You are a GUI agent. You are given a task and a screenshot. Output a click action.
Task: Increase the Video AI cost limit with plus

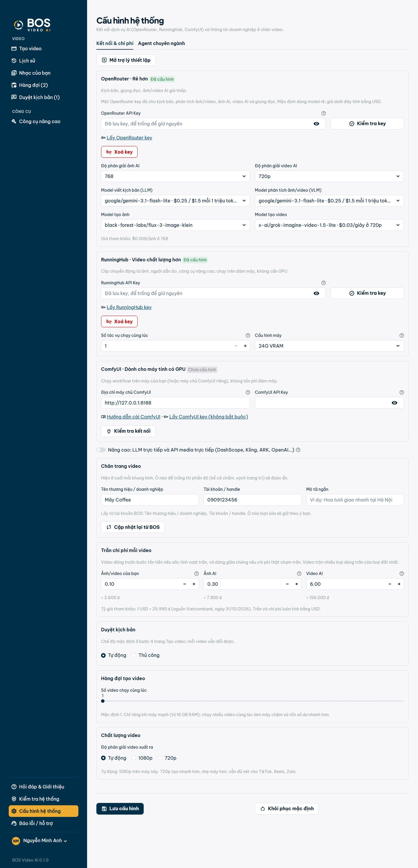pyautogui.click(x=399, y=584)
